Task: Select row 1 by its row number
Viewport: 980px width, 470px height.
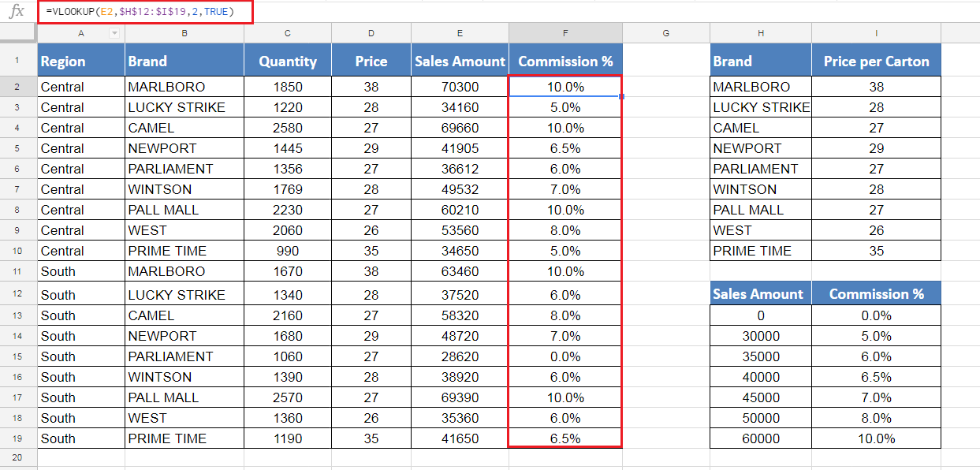Action: point(19,60)
